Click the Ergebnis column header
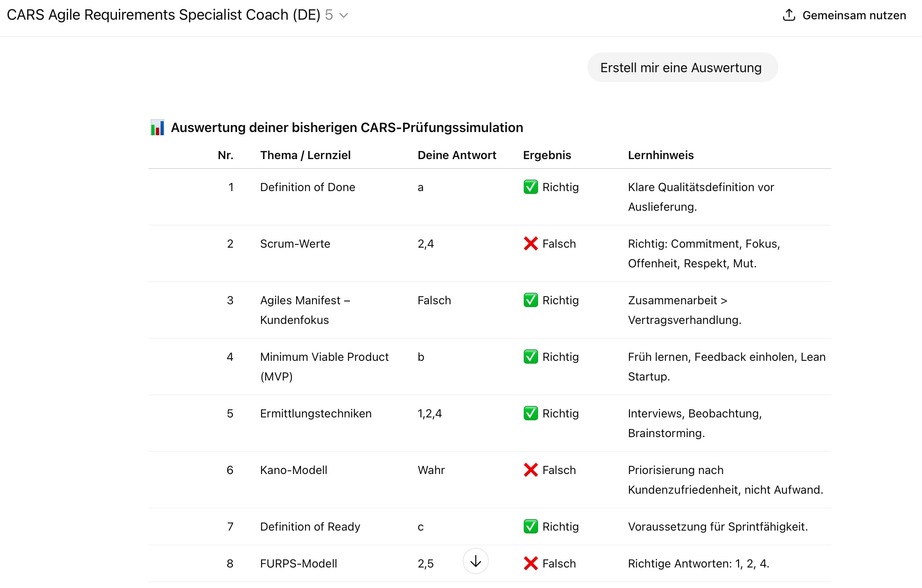Image resolution: width=922 pixels, height=588 pixels. (547, 155)
